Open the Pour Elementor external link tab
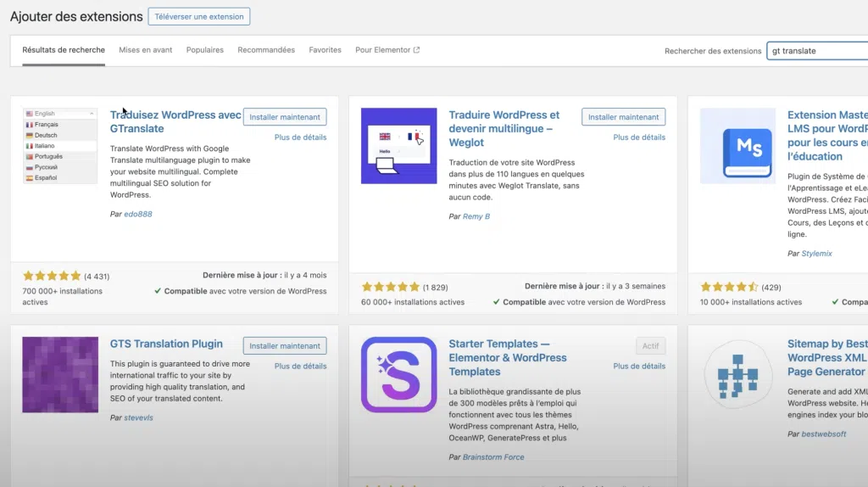The image size is (868, 487). pos(387,50)
